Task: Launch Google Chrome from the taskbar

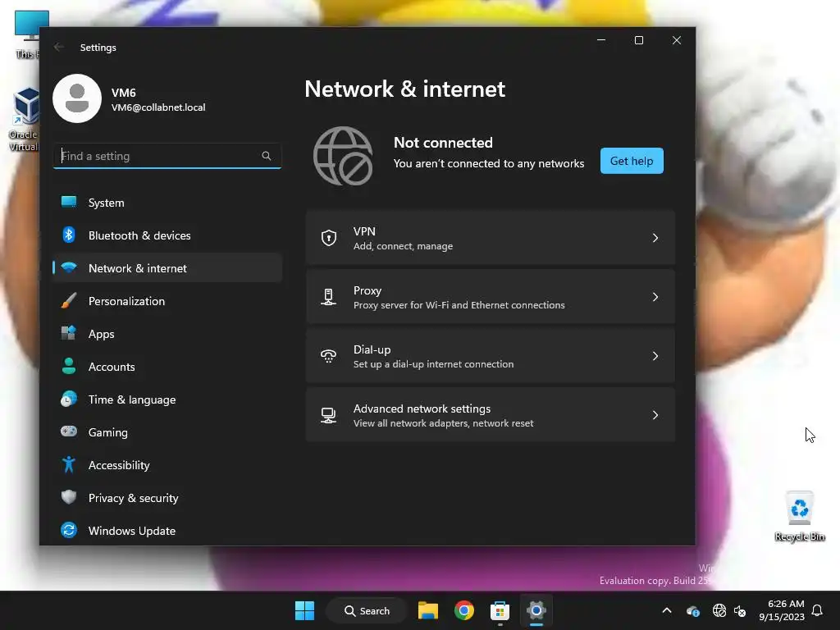Action: pos(464,610)
